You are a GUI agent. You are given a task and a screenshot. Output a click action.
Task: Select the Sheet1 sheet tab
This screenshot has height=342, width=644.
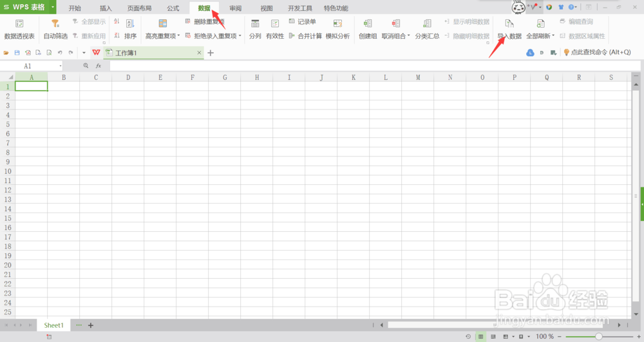coord(54,325)
